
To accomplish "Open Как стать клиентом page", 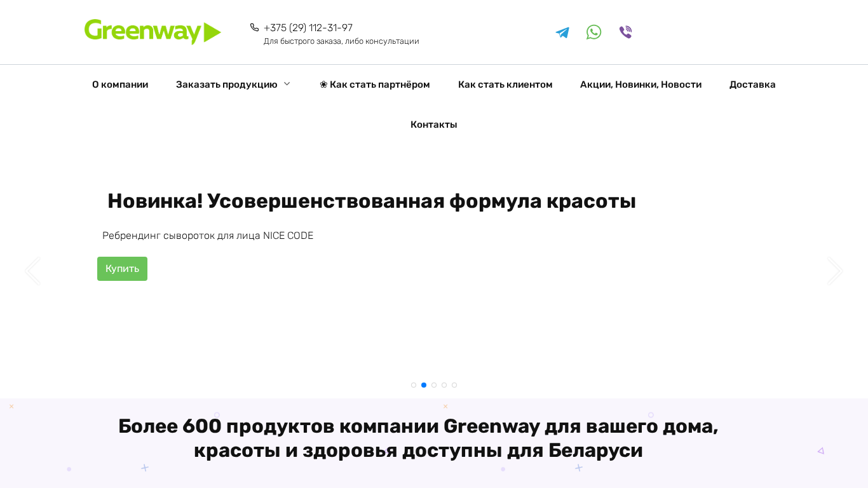I will click(505, 85).
